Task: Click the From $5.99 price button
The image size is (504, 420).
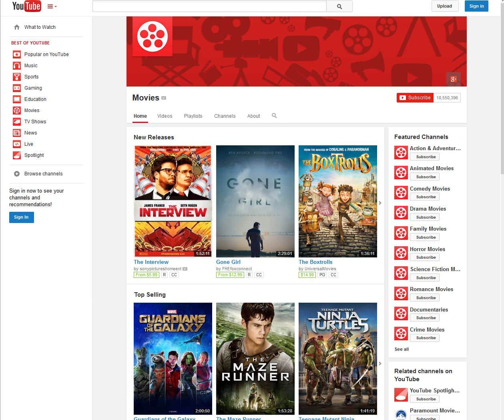Action: coord(147,275)
